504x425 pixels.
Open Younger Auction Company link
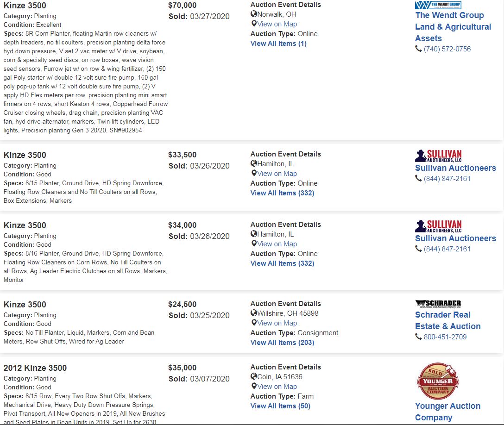pyautogui.click(x=447, y=412)
